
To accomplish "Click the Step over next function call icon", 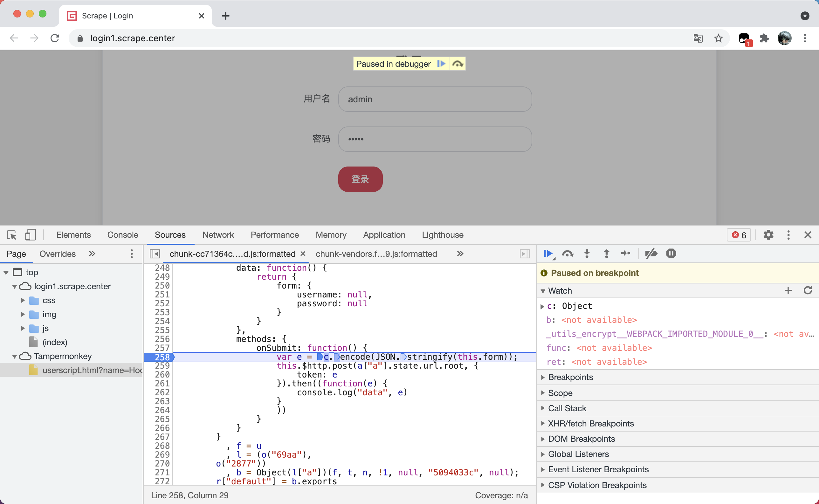I will (567, 253).
